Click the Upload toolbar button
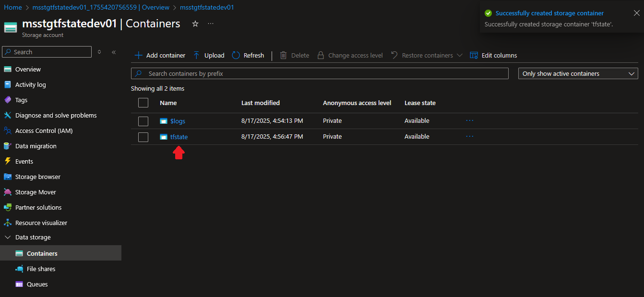This screenshot has width=644, height=297. tap(209, 55)
